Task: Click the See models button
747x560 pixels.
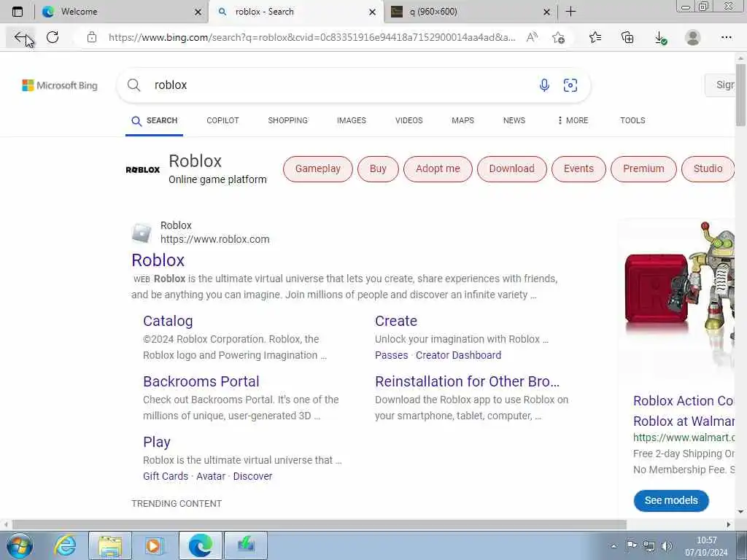Action: click(671, 500)
